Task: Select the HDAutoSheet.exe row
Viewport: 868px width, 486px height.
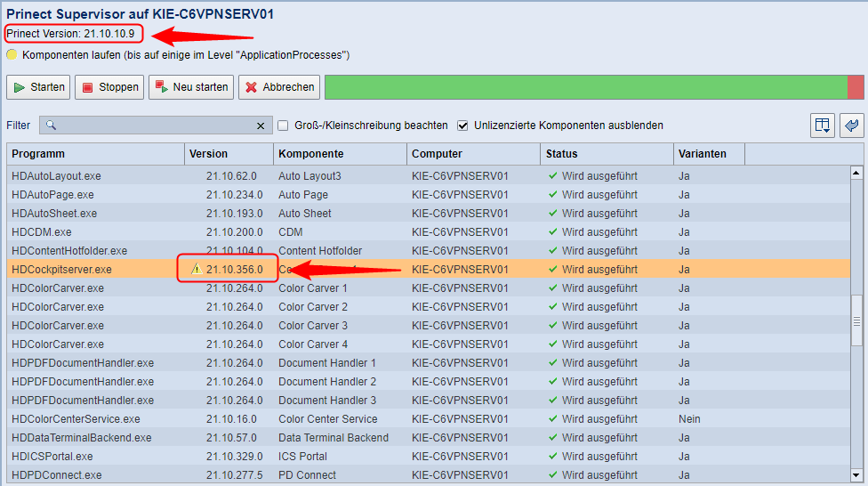Action: click(429, 214)
